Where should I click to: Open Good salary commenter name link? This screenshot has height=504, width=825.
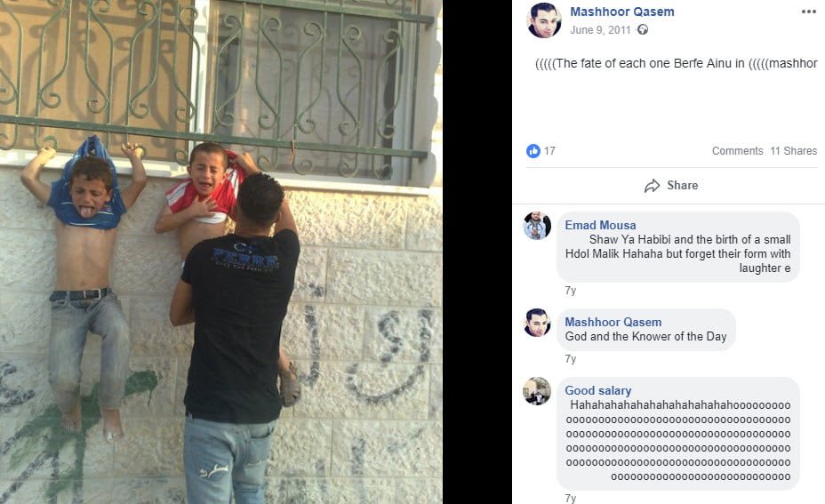[597, 390]
